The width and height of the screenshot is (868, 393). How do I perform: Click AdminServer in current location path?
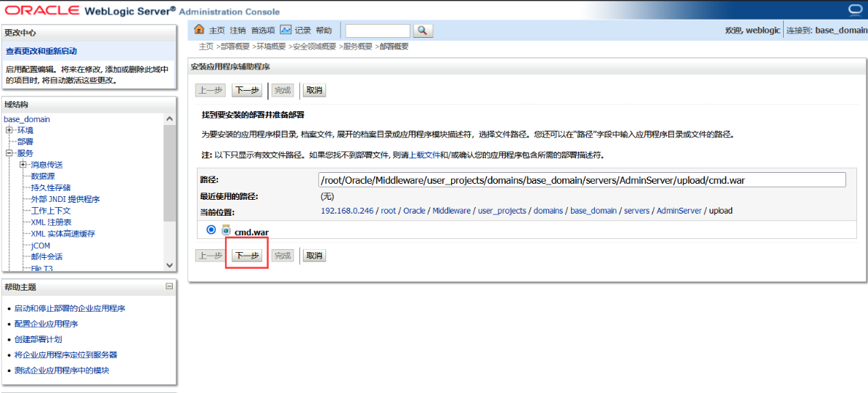pyautogui.click(x=679, y=211)
